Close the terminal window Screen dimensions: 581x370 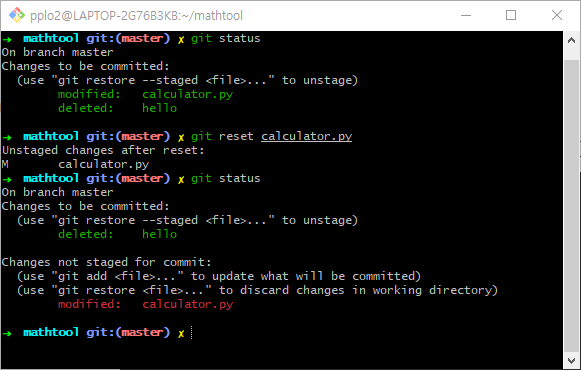(557, 15)
